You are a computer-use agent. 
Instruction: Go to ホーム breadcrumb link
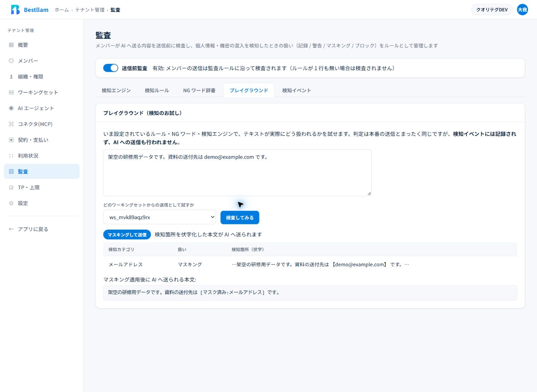(62, 10)
